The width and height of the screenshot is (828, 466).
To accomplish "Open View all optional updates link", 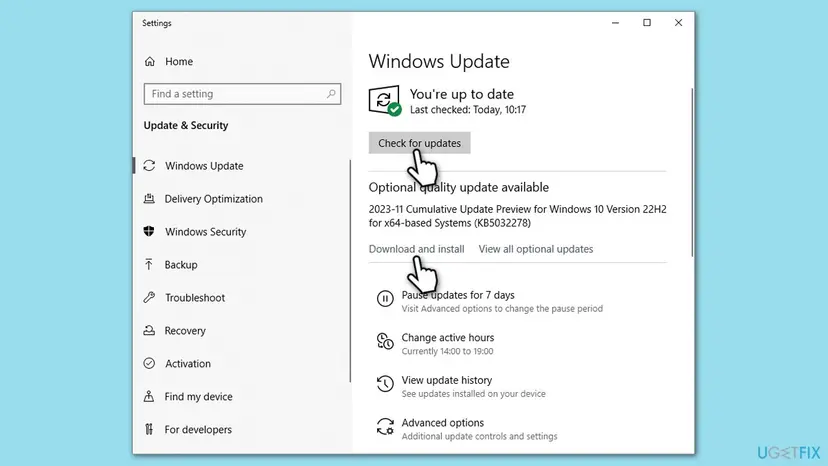I will [535, 249].
